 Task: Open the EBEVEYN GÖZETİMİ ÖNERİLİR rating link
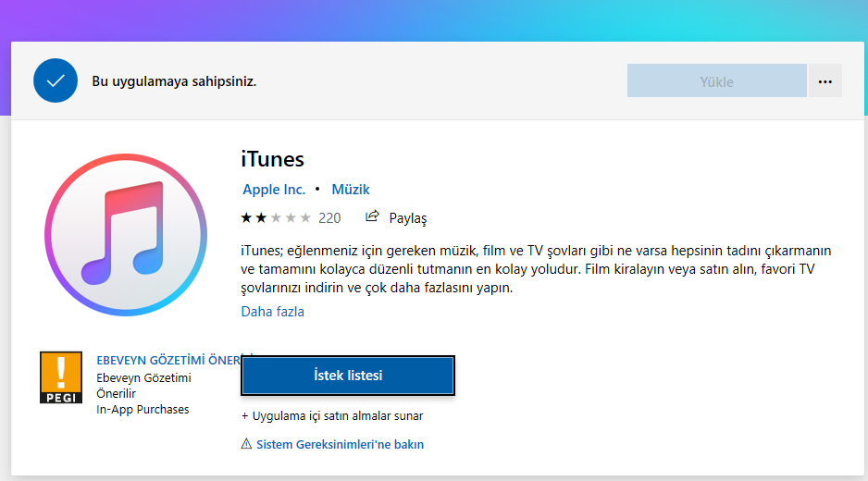coord(168,361)
